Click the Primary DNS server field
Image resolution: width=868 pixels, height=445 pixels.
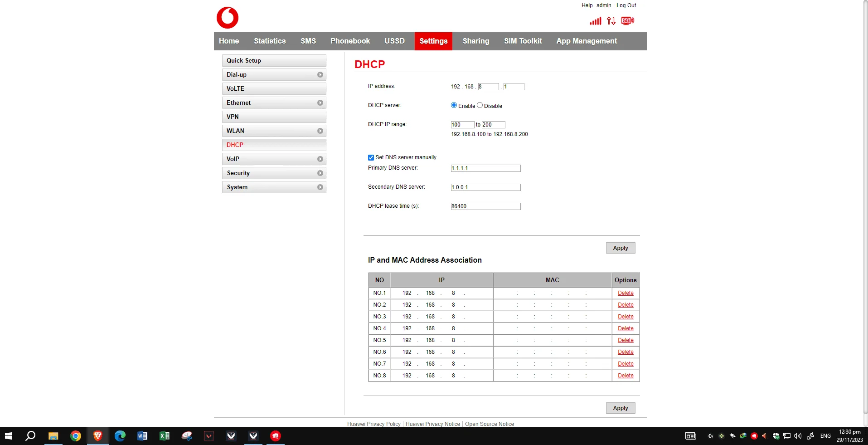485,168
